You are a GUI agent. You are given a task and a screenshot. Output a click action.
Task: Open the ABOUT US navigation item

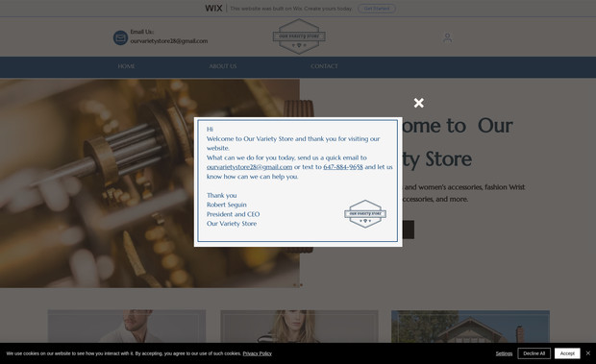tap(223, 66)
